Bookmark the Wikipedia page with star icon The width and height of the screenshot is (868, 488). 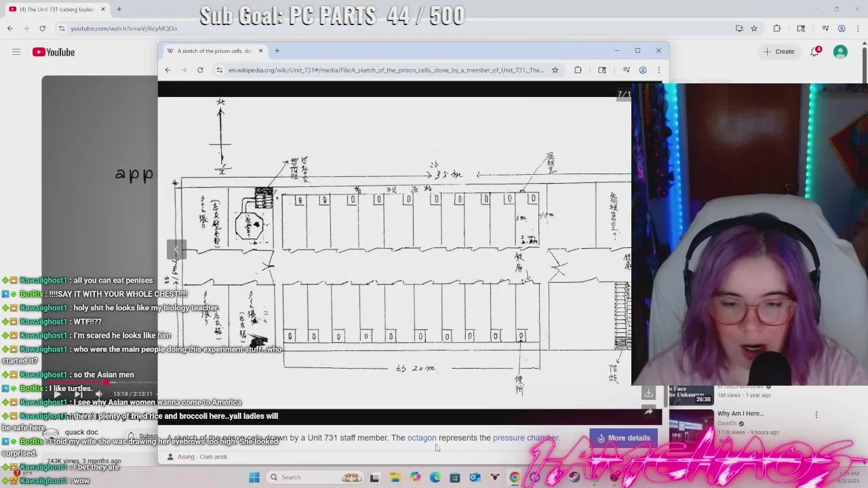(x=555, y=70)
